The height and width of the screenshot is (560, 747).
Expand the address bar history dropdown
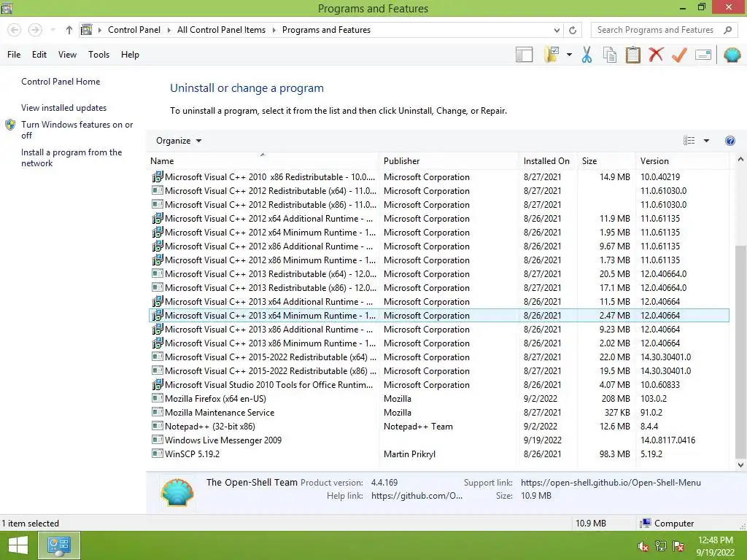(557, 30)
